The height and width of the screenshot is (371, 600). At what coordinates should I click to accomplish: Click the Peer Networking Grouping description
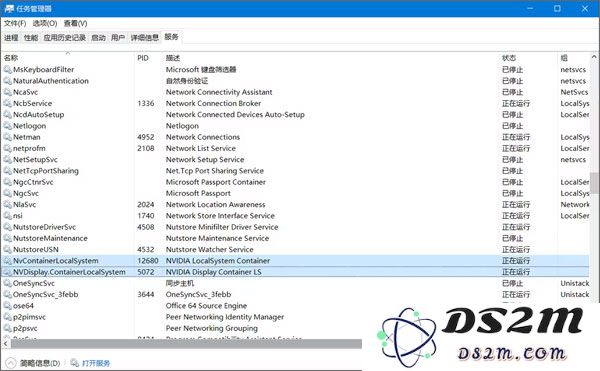point(212,328)
